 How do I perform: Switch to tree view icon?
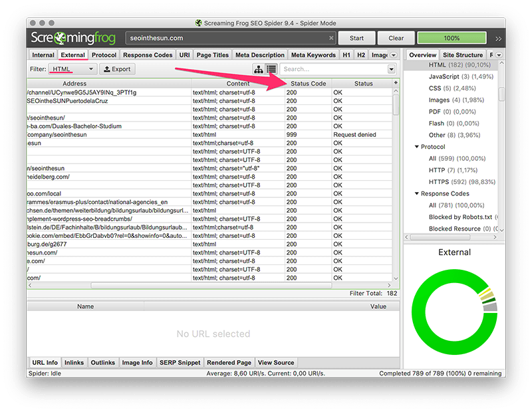point(259,69)
